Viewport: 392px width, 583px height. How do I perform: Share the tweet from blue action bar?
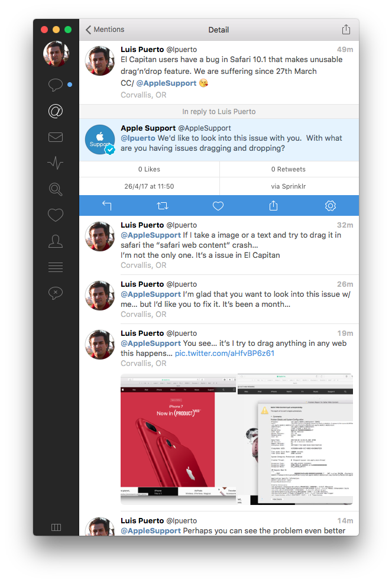[x=273, y=206]
